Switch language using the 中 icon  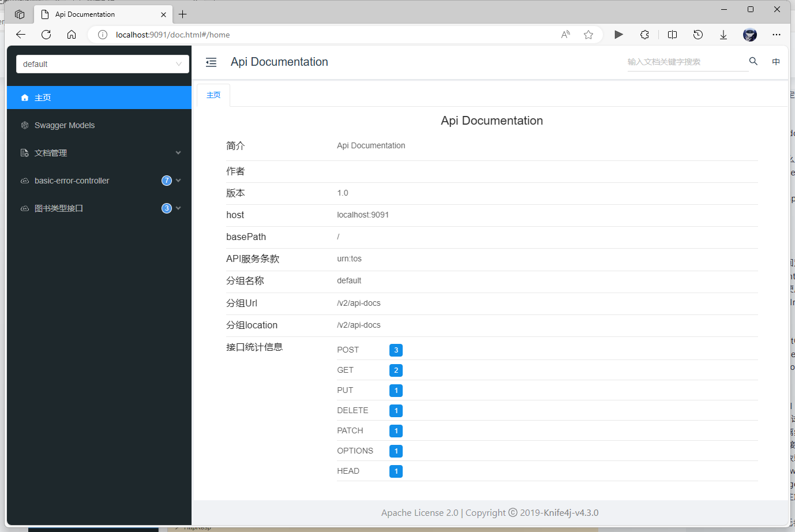pos(775,62)
